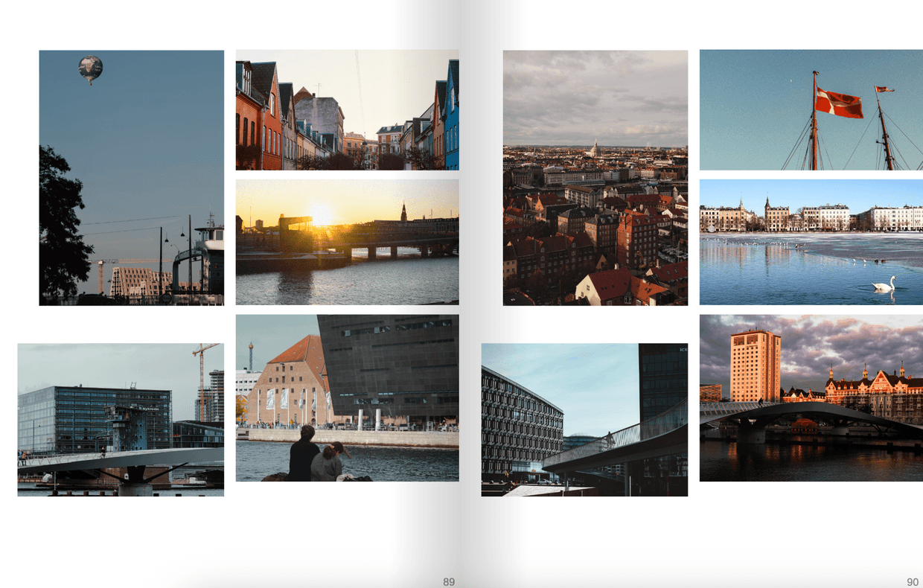
Task: Open the curved footbridge and dark building photo
Action: click(x=584, y=420)
